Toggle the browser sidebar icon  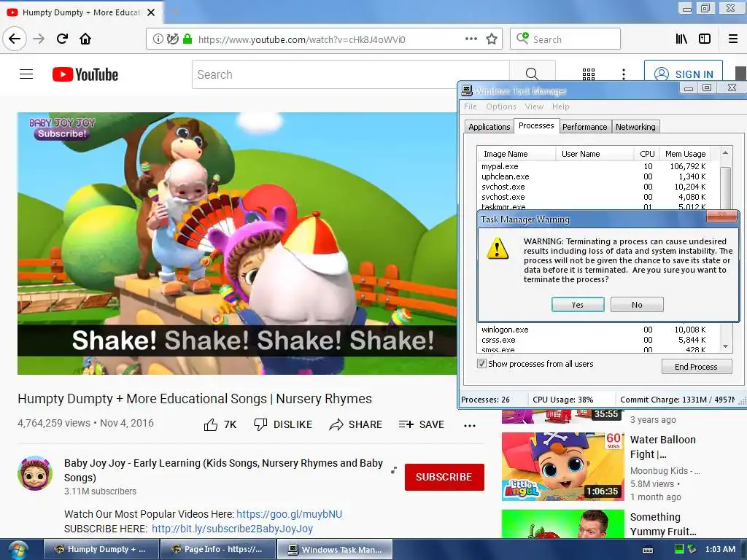point(705,39)
